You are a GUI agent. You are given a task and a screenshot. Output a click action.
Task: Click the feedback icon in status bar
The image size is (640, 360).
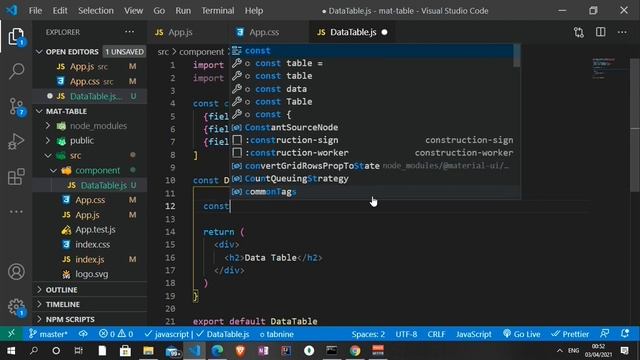pos(604,334)
